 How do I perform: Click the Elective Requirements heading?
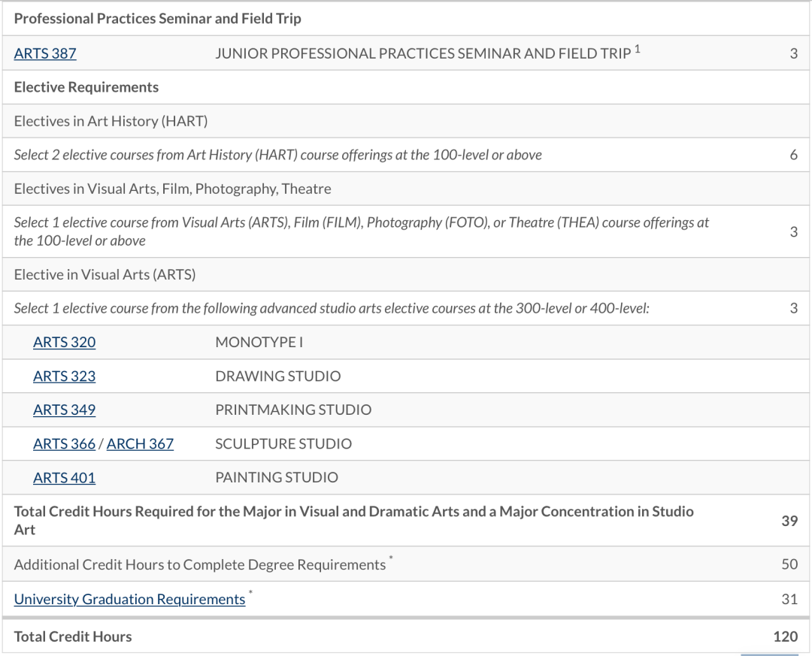coord(86,87)
